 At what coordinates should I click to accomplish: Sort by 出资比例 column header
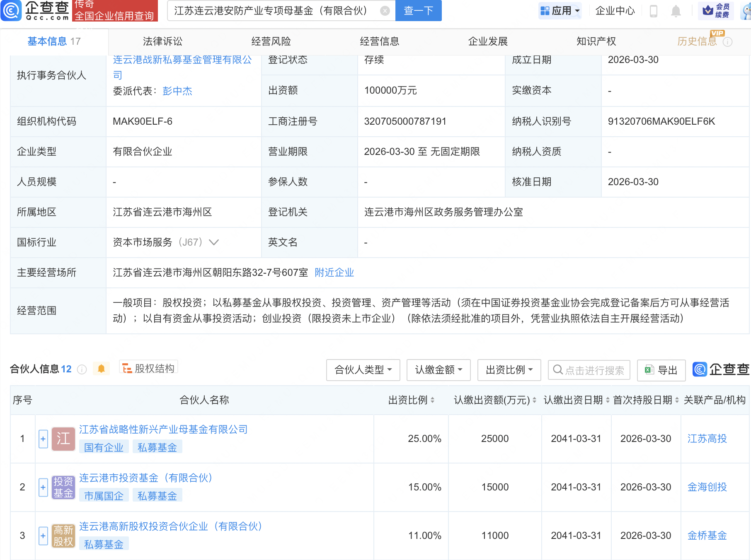(x=411, y=400)
